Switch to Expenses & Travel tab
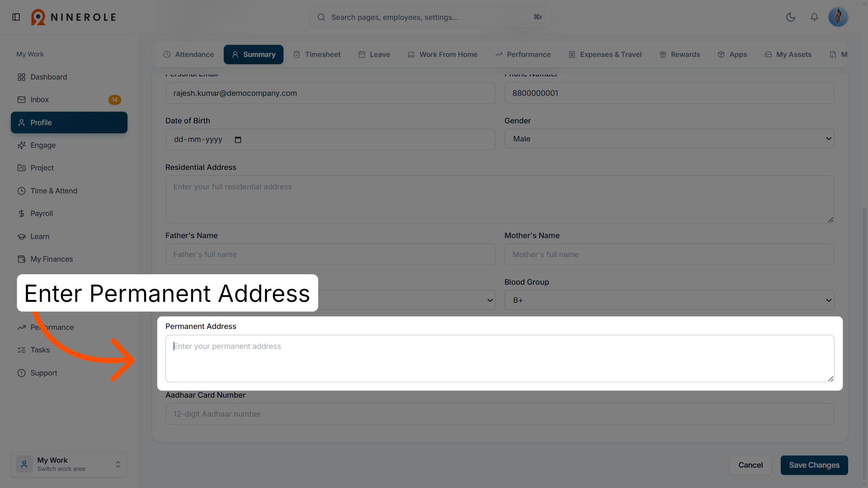The image size is (868, 488). click(605, 54)
